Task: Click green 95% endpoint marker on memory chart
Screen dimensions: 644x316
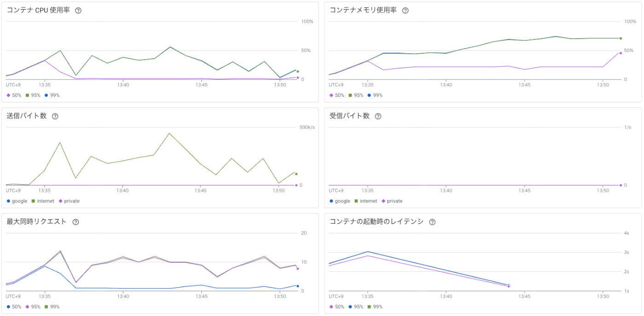Action: [621, 38]
